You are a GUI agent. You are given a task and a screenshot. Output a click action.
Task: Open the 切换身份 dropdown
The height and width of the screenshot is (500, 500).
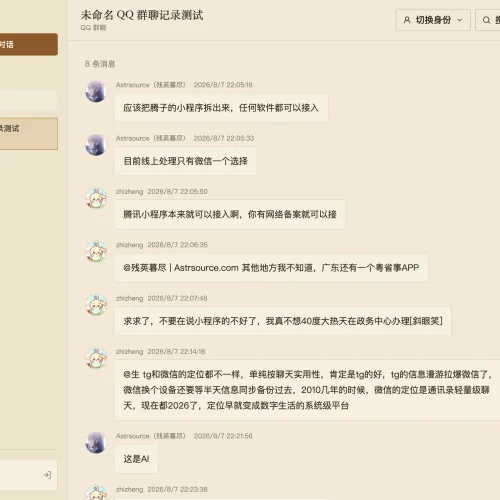(433, 20)
